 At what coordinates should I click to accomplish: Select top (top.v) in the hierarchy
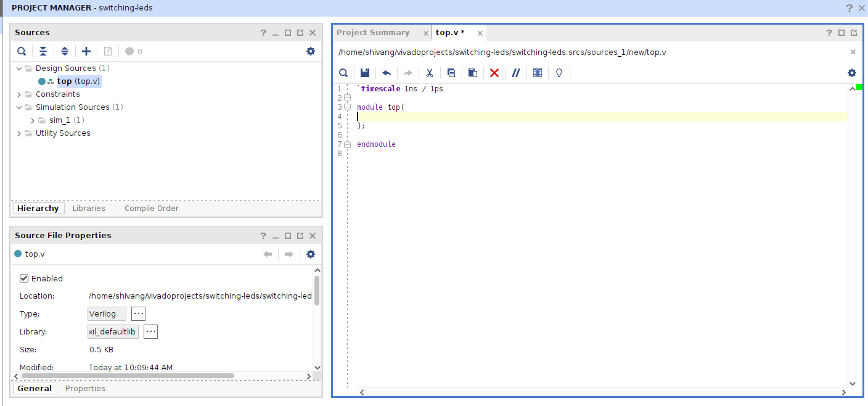78,81
